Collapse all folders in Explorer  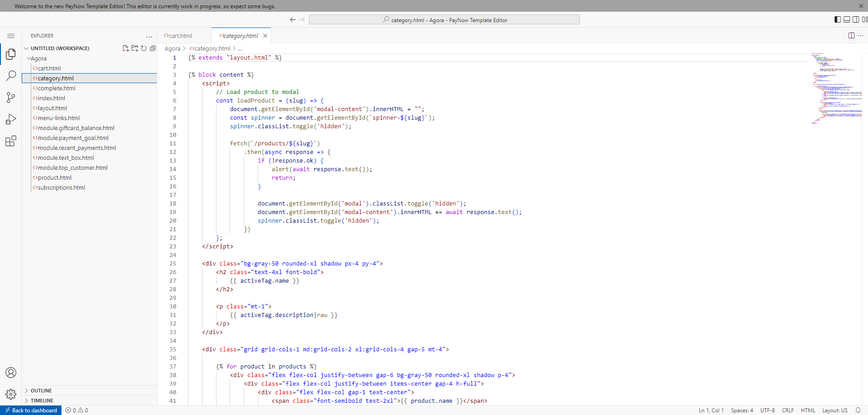coord(153,48)
